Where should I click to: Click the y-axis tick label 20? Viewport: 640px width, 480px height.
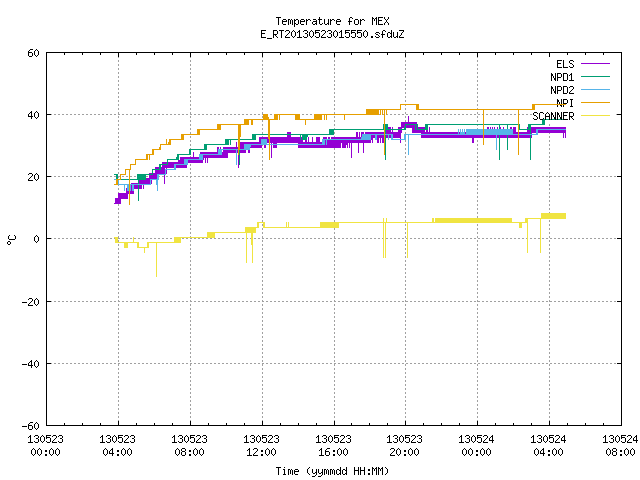tap(33, 177)
